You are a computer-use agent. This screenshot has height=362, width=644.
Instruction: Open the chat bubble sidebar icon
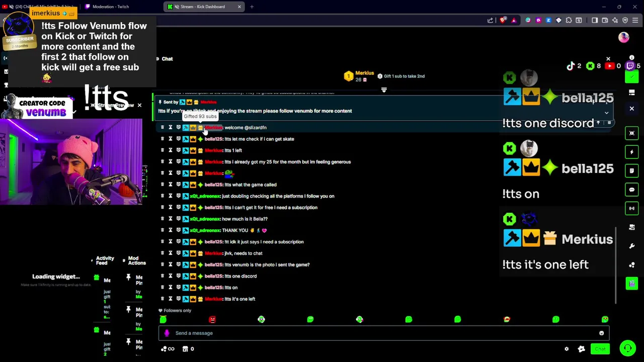(632, 190)
